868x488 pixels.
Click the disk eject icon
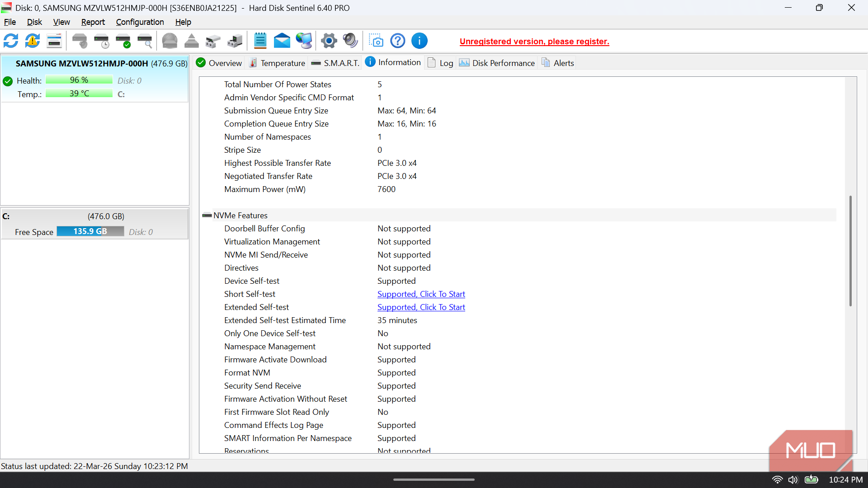[192, 41]
